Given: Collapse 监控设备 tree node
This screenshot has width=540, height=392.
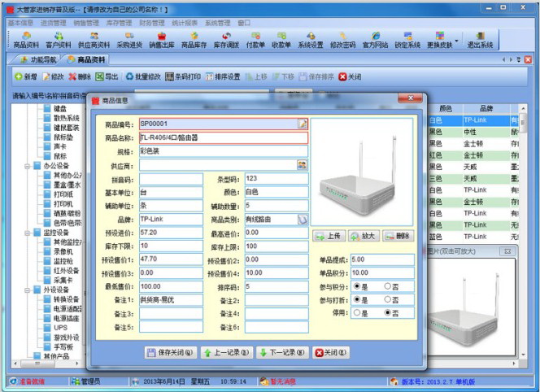Looking at the screenshot, I should click(x=27, y=233).
